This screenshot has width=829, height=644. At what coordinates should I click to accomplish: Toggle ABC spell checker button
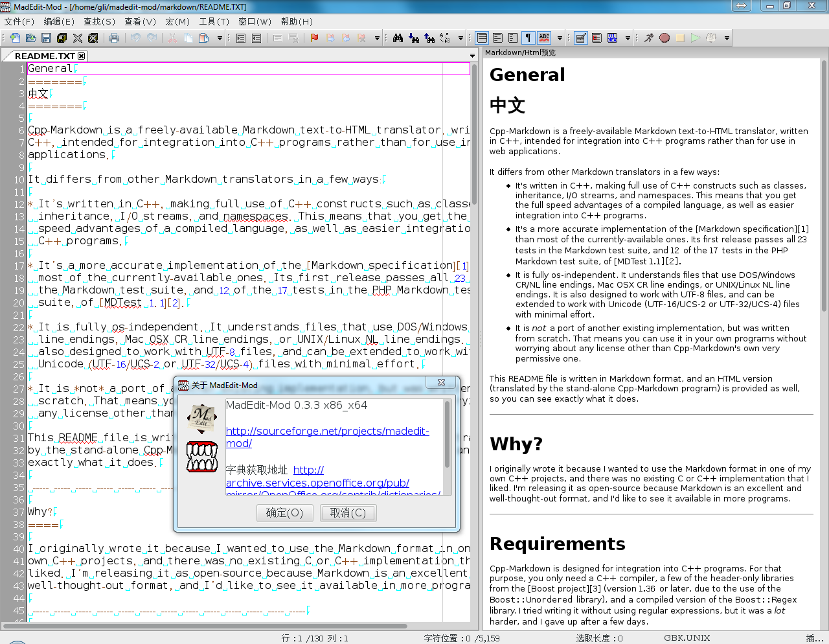544,38
